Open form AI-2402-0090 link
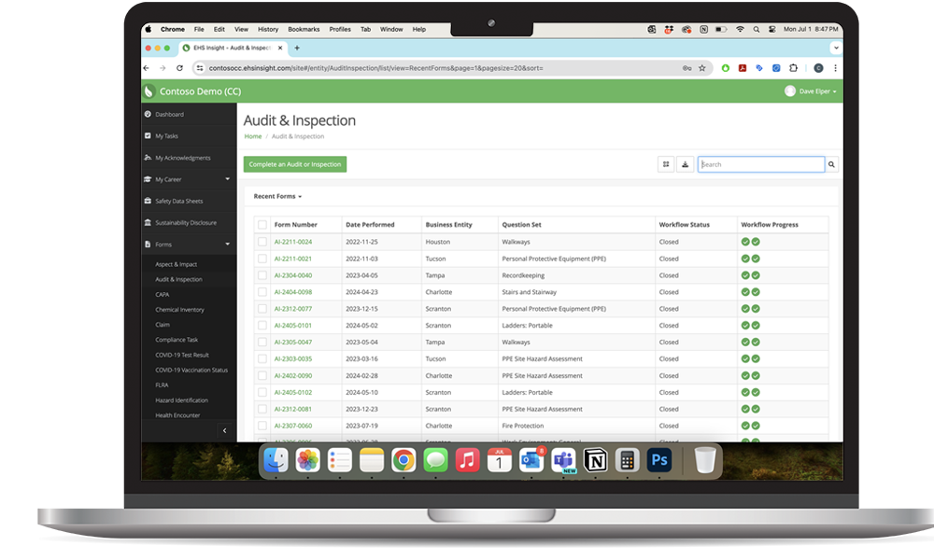This screenshot has height=560, width=934. pyautogui.click(x=293, y=375)
